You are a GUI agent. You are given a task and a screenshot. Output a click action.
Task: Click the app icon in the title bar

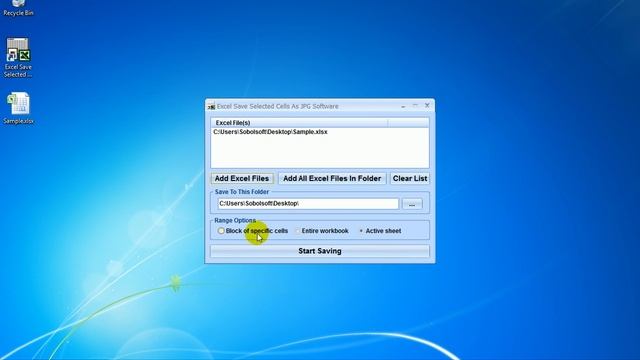tap(211, 107)
